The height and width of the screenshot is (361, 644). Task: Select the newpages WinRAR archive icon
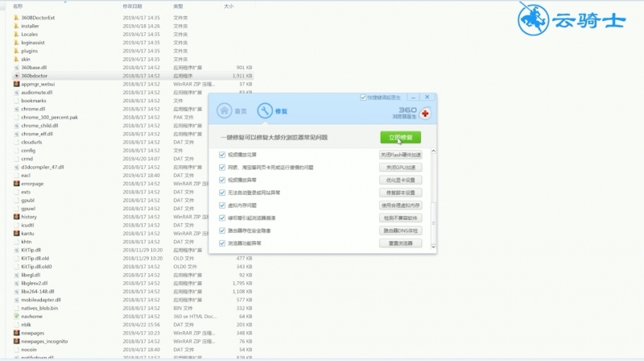pyautogui.click(x=16, y=333)
